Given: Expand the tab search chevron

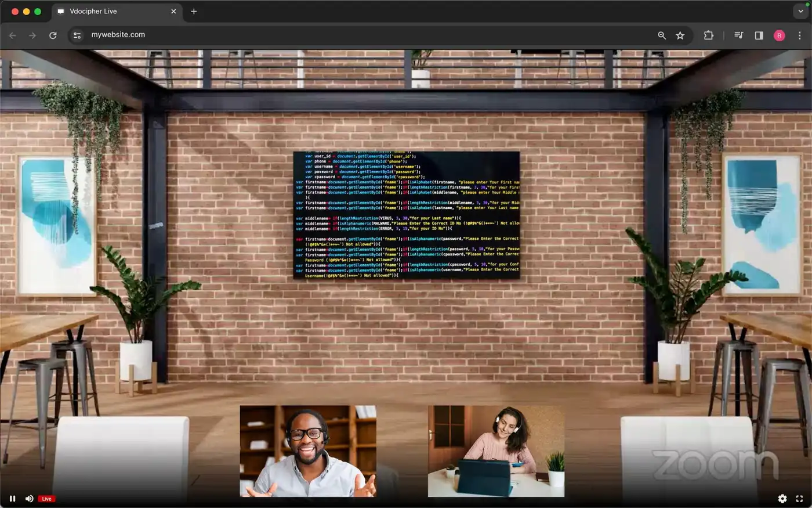Looking at the screenshot, I should point(800,11).
